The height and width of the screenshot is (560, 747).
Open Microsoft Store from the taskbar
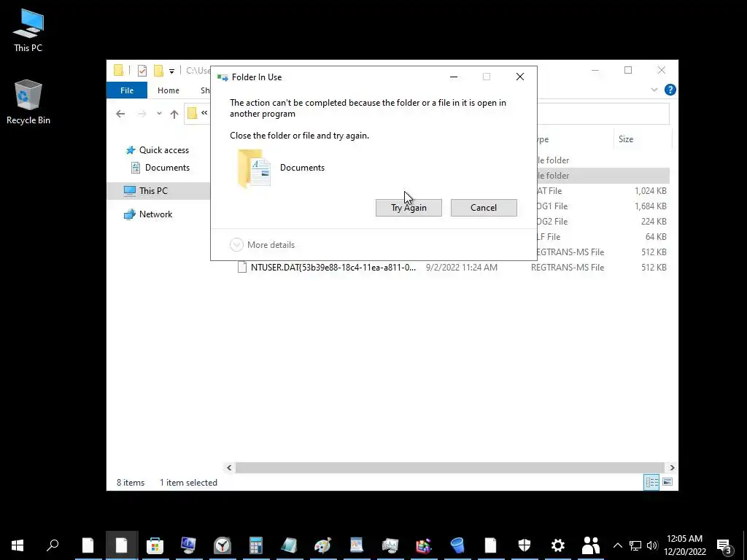(155, 545)
